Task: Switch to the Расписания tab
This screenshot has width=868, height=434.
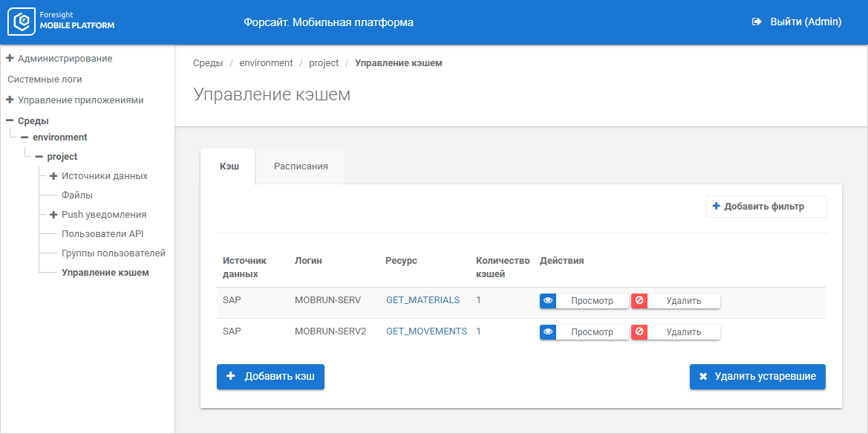Action: coord(301,166)
